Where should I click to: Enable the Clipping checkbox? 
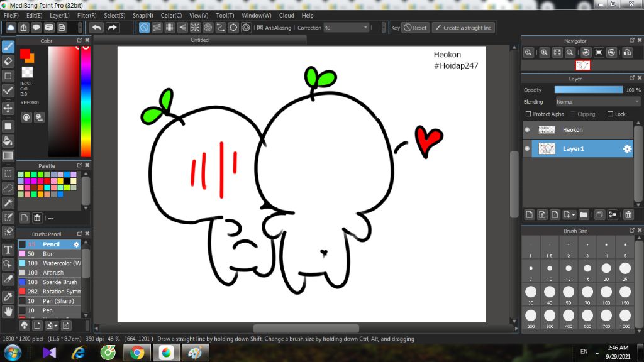coord(572,114)
